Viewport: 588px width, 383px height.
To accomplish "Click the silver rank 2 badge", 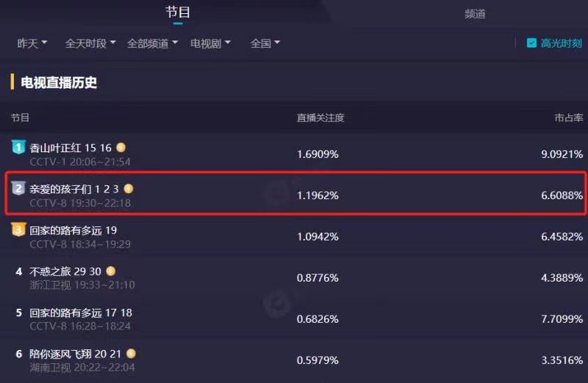I will click(x=19, y=189).
